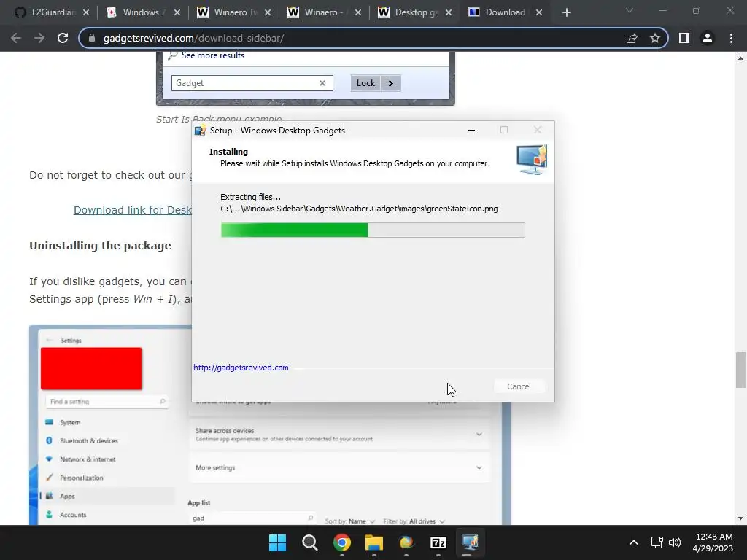Click the installation progress bar
Image resolution: width=747 pixels, height=560 pixels.
[x=373, y=230]
